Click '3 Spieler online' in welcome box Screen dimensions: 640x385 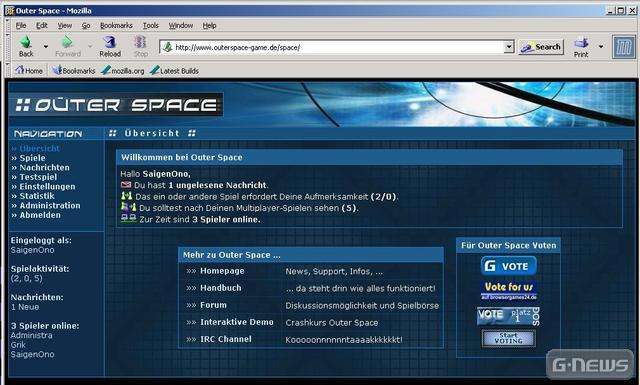[x=226, y=219]
